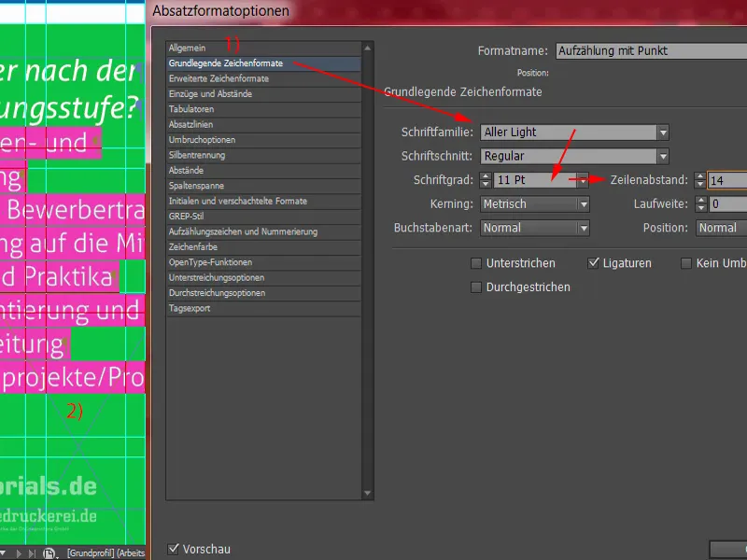The height and width of the screenshot is (560, 747).
Task: Enable the Durchgestrichen checkbox
Action: point(476,287)
